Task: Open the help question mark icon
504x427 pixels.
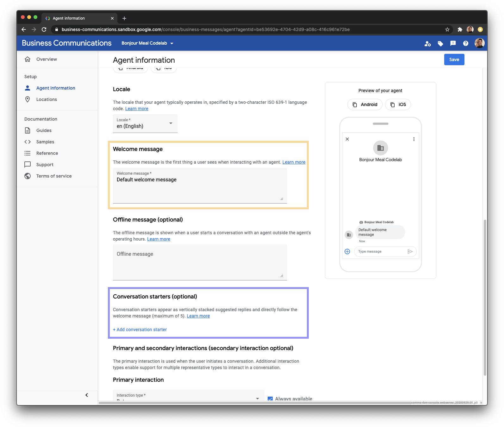Action: 465,43
